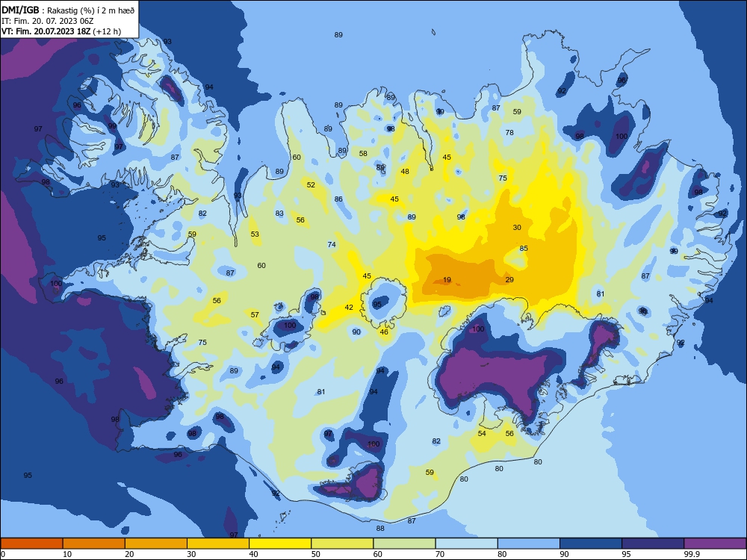
Task: Click the humidity value 53 on the map
Action: coord(255,234)
